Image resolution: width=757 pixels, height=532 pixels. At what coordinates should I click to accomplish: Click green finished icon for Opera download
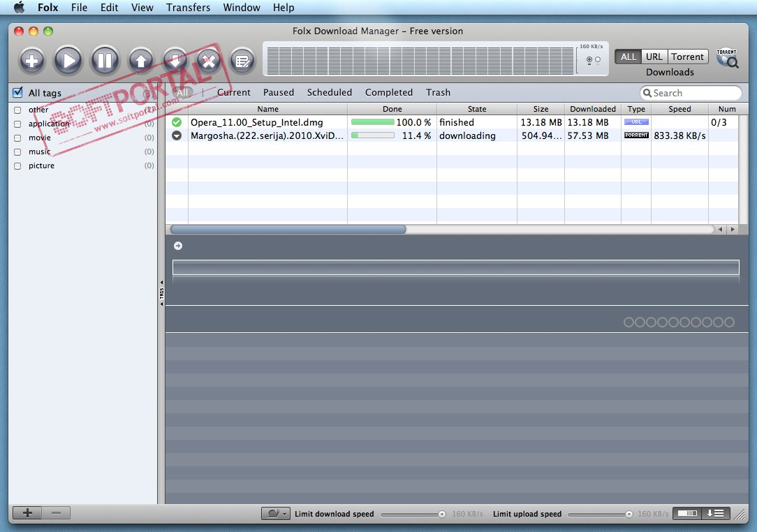[x=177, y=122]
